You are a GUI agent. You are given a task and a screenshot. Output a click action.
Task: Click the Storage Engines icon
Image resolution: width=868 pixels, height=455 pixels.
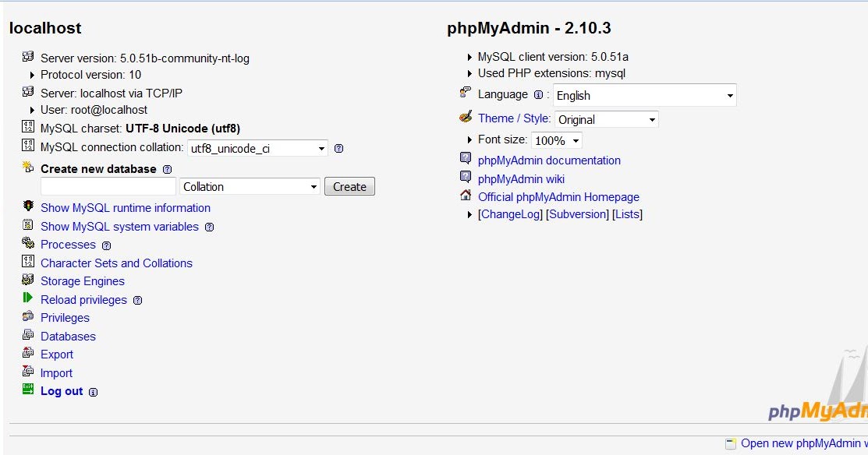coord(27,280)
